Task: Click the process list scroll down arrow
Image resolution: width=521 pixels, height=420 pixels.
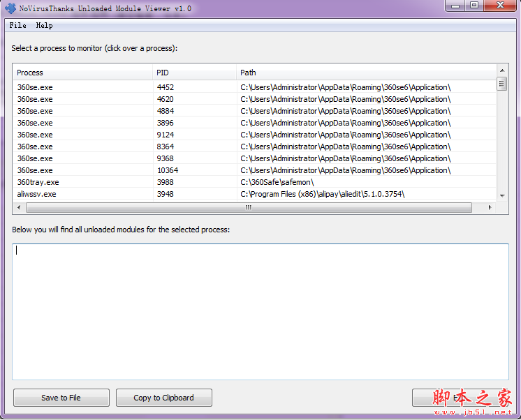Action: (502, 196)
